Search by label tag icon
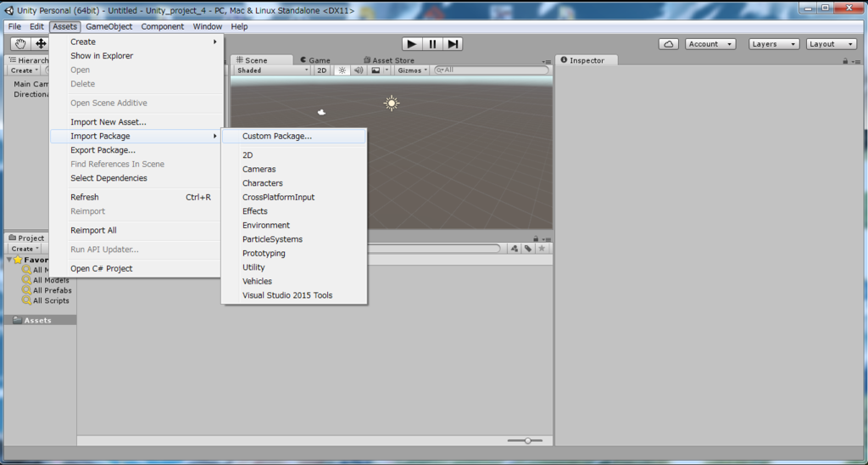The image size is (868, 465). coord(528,249)
